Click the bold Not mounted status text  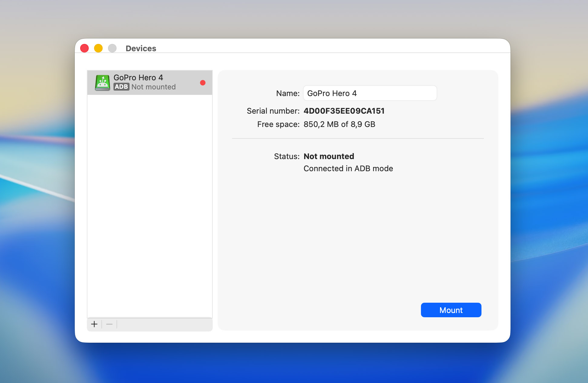tap(329, 156)
